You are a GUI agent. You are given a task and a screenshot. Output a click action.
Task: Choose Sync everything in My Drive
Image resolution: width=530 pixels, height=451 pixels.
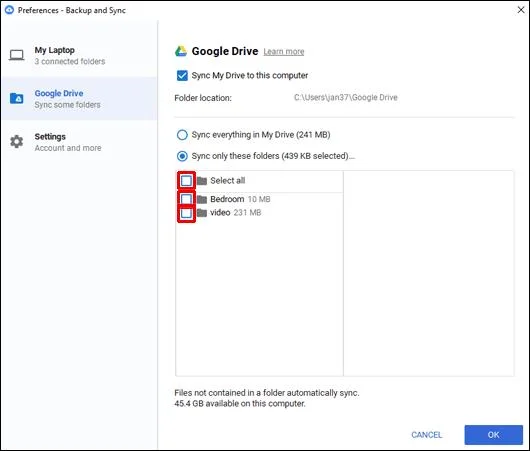pos(182,135)
